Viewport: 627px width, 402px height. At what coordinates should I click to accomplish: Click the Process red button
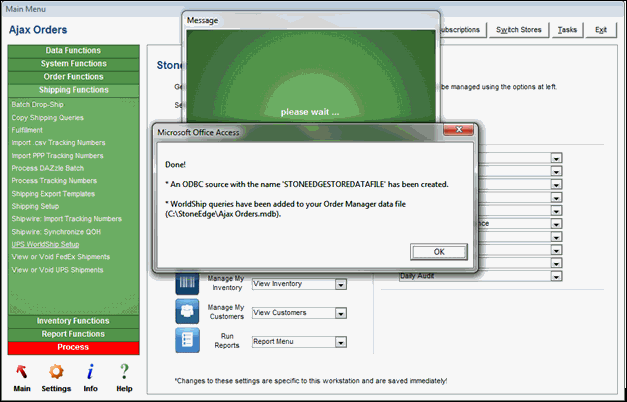click(x=73, y=347)
